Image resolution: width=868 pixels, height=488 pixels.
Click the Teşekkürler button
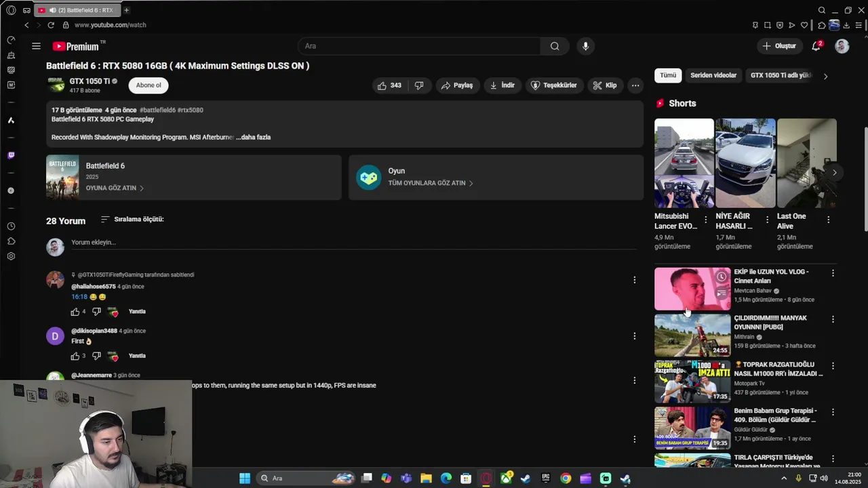coord(553,85)
